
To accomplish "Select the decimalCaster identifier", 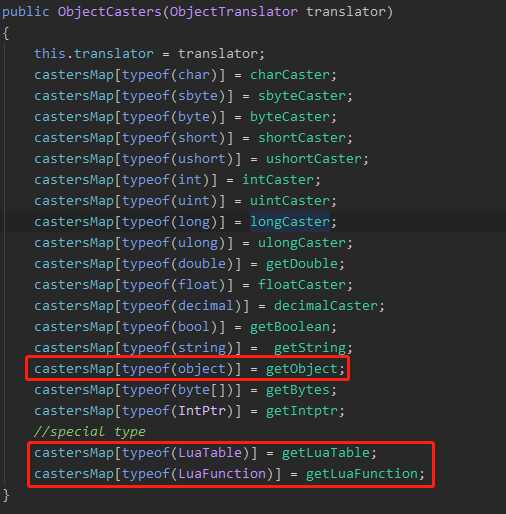I will [326, 306].
